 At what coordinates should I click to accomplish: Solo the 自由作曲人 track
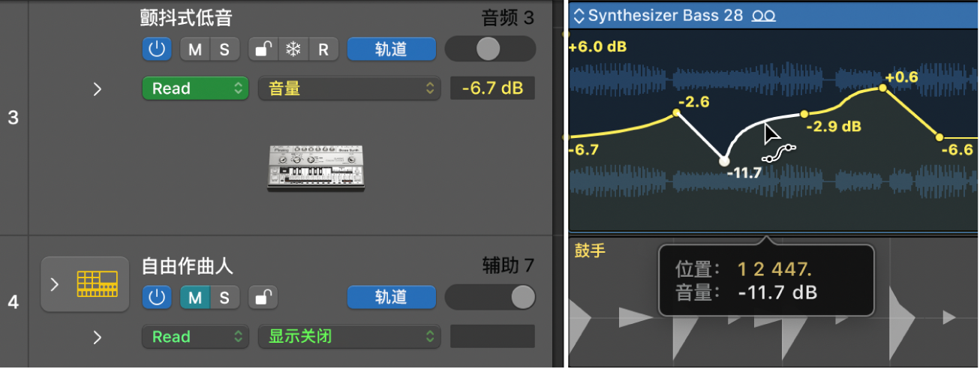point(224,298)
